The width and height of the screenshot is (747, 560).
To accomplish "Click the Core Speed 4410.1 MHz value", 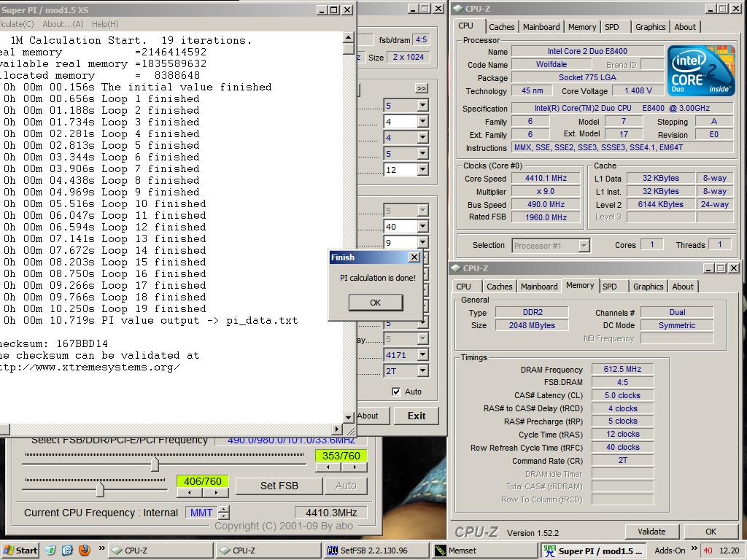I will [x=546, y=178].
